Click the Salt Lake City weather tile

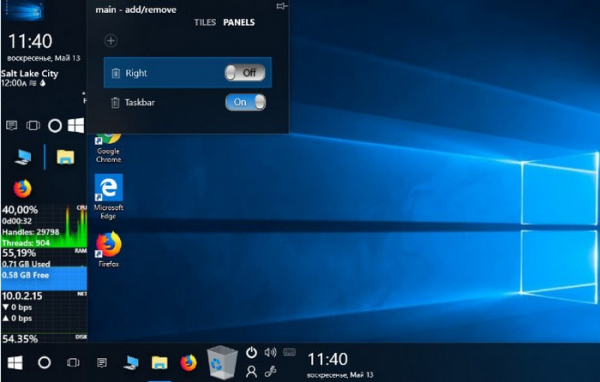click(29, 78)
